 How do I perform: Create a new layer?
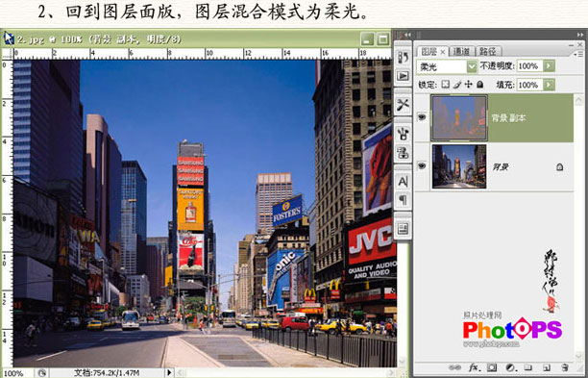[547, 367]
